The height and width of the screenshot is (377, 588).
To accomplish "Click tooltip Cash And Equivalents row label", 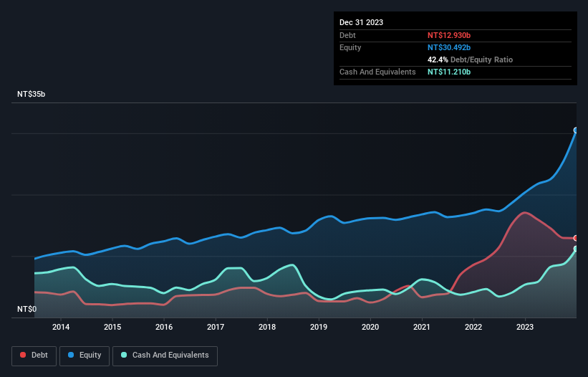I will tap(377, 72).
